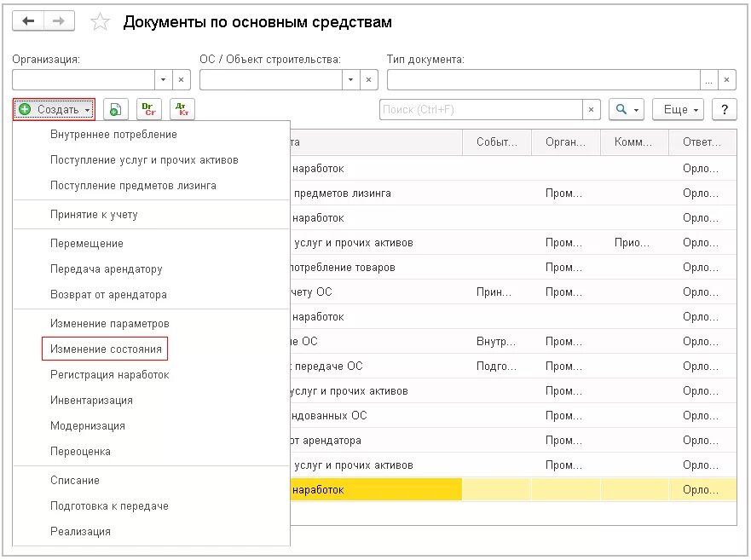Clear the Тип документа field with x

point(726,79)
